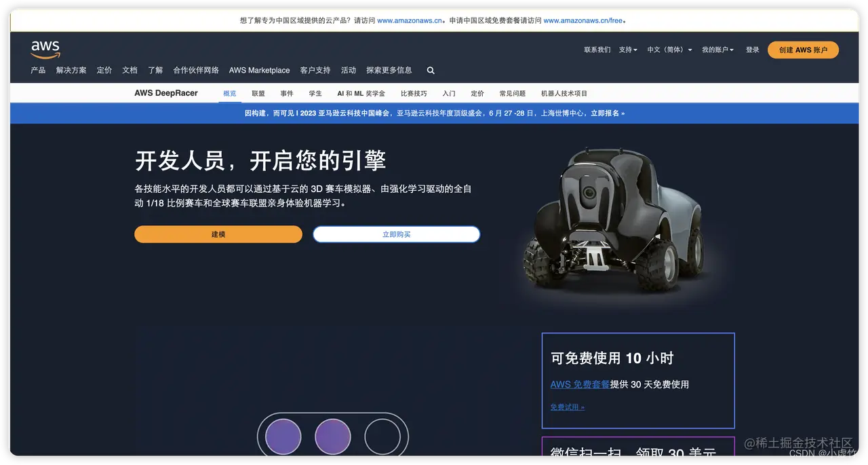
Task: Open the 学生 tab
Action: tap(315, 93)
